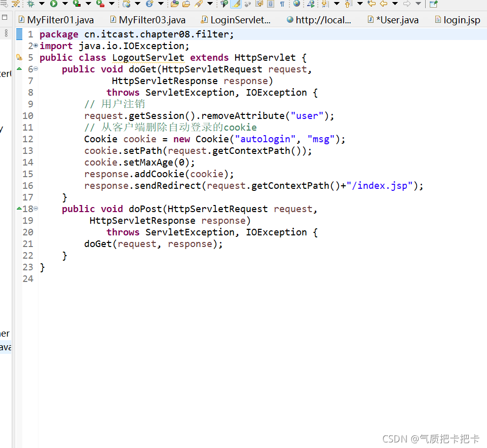Click the Search flashlight icon
This screenshot has width=487, height=448.
(x=199, y=4)
